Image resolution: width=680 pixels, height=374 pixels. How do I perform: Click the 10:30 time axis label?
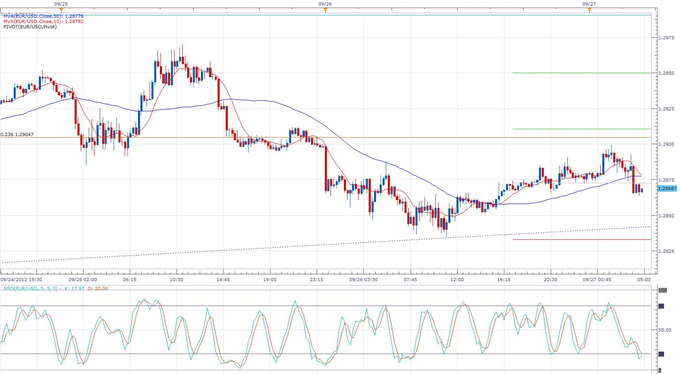176,280
